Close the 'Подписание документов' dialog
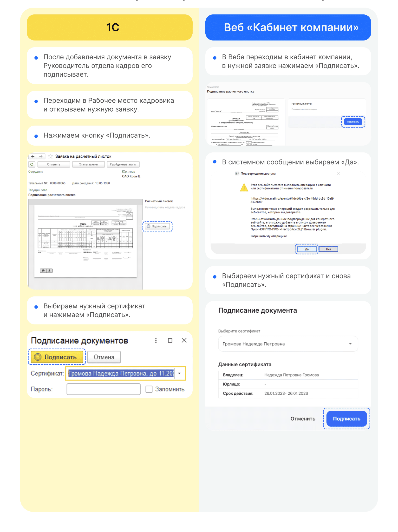398x532 pixels. click(x=184, y=340)
